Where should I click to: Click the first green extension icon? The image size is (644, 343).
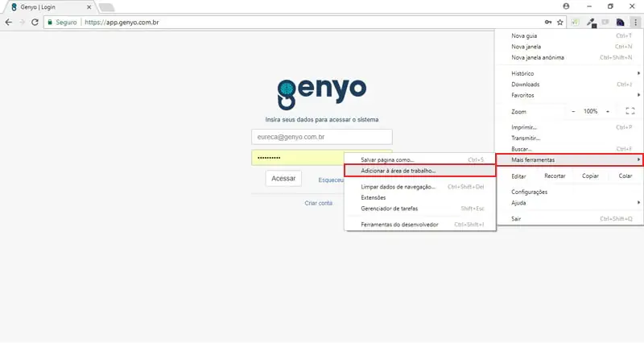pos(575,23)
